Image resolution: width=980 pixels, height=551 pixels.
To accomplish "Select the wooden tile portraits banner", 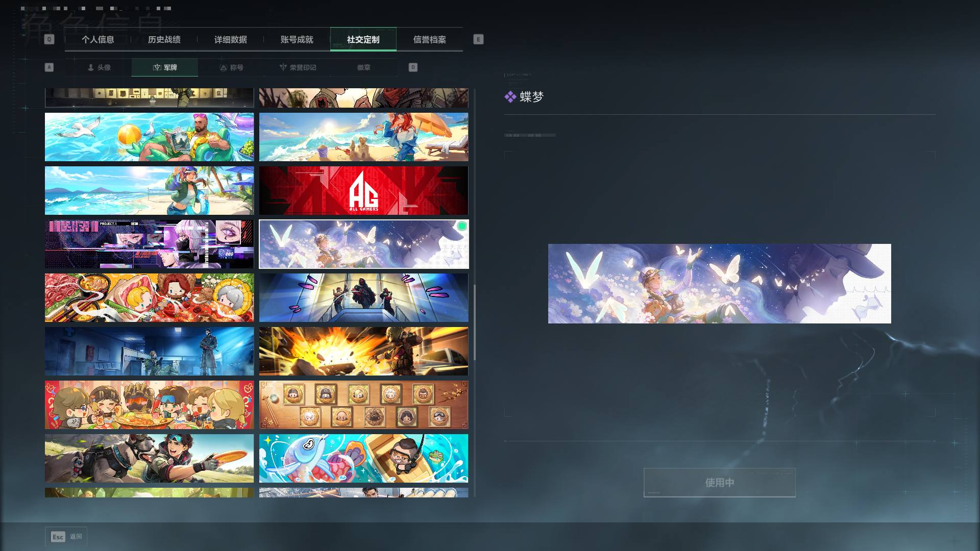I will click(363, 405).
